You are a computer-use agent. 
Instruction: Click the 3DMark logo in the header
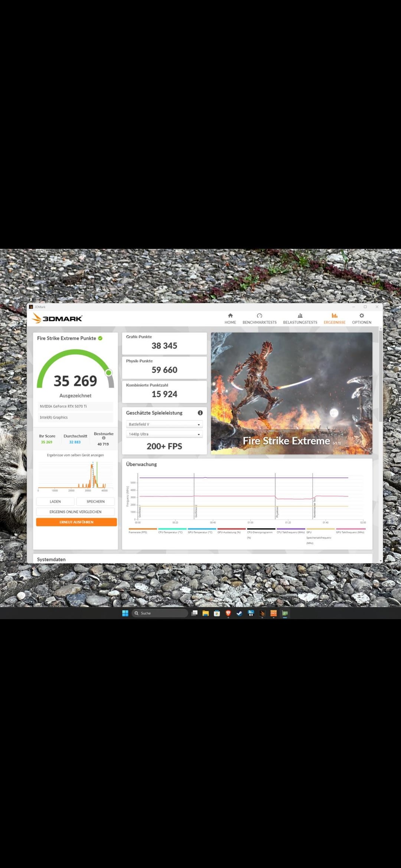pyautogui.click(x=57, y=318)
